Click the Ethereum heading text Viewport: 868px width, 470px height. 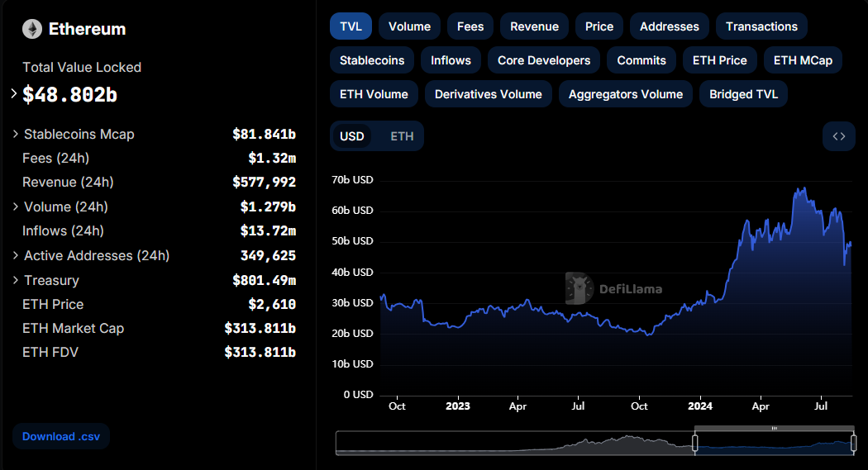pyautogui.click(x=88, y=29)
